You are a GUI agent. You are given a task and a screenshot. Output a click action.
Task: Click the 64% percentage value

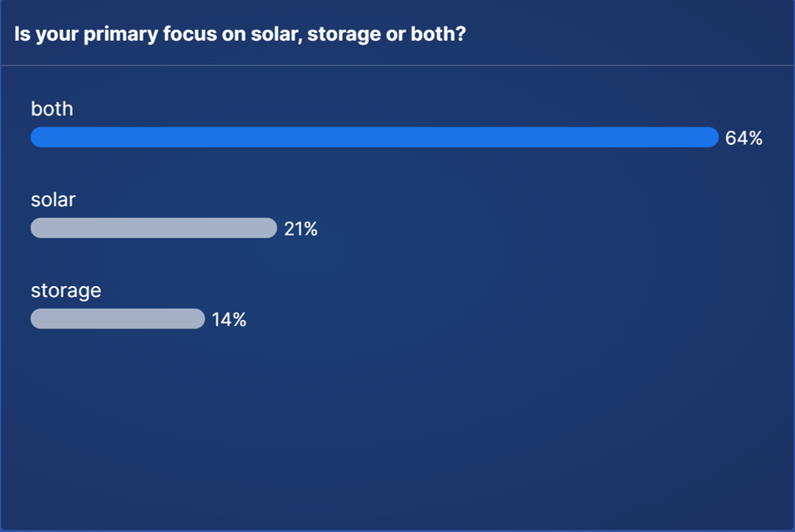[744, 138]
